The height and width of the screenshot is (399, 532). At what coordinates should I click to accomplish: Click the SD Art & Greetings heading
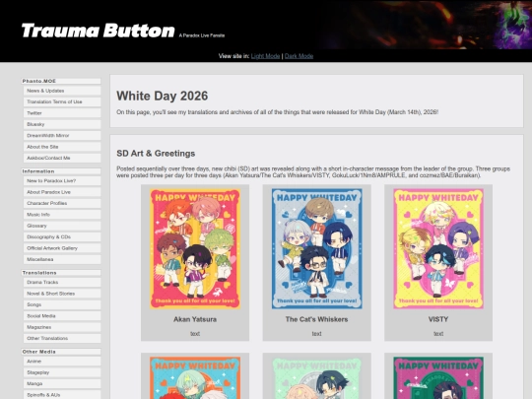156,154
